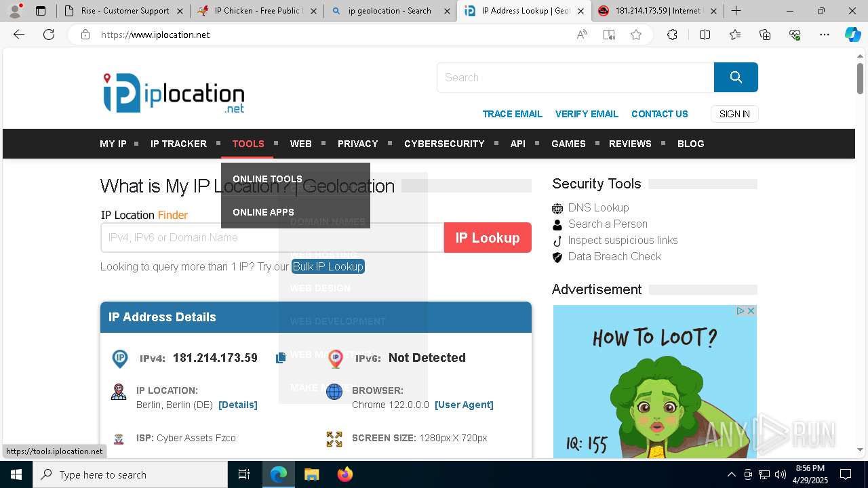Open Copilot icon in browser
This screenshot has width=868, height=488.
(852, 35)
